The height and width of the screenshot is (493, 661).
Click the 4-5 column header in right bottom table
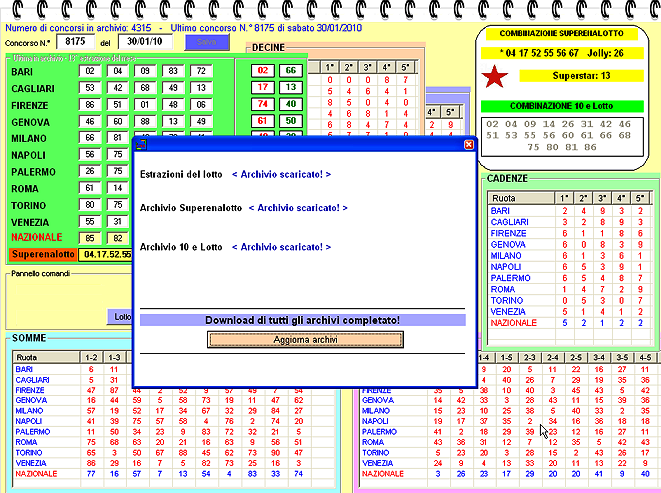pyautogui.click(x=645, y=358)
